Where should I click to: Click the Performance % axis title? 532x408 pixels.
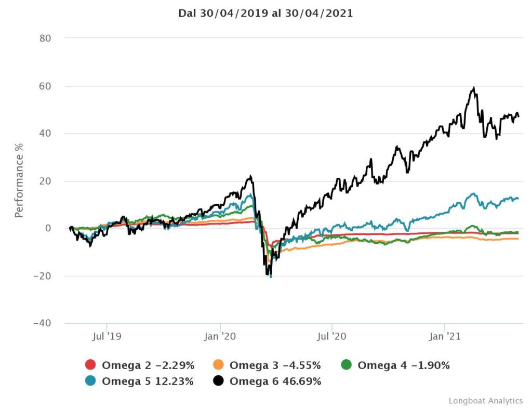click(x=19, y=180)
